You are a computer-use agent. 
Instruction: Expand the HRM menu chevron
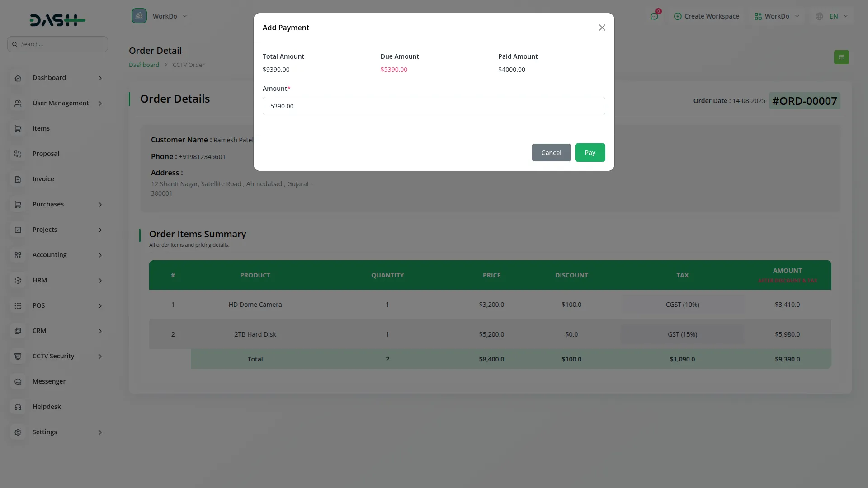tap(100, 281)
